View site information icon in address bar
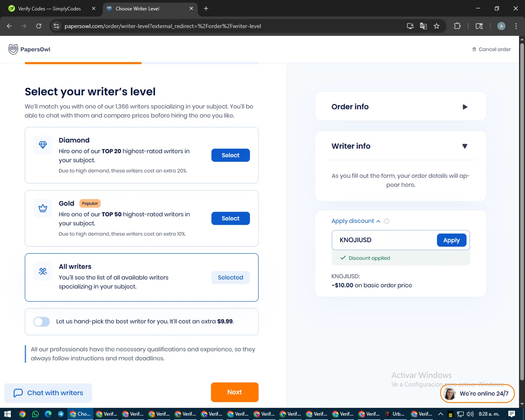 [x=56, y=26]
